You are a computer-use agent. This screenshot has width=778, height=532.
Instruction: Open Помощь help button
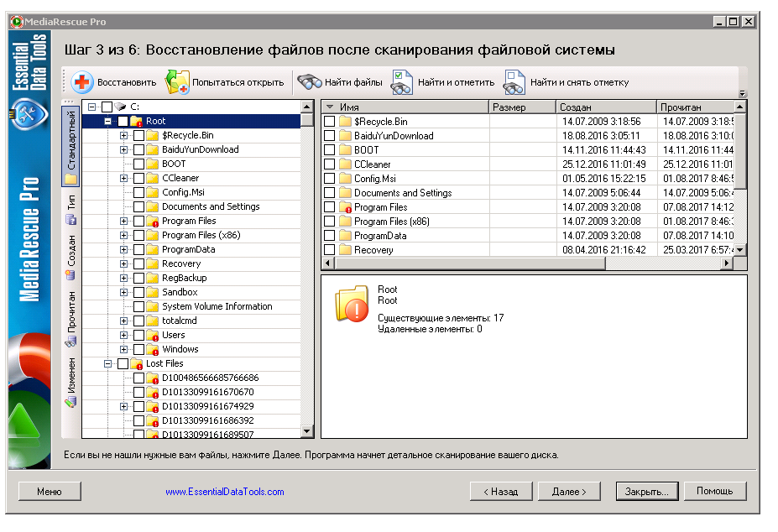[x=715, y=492]
